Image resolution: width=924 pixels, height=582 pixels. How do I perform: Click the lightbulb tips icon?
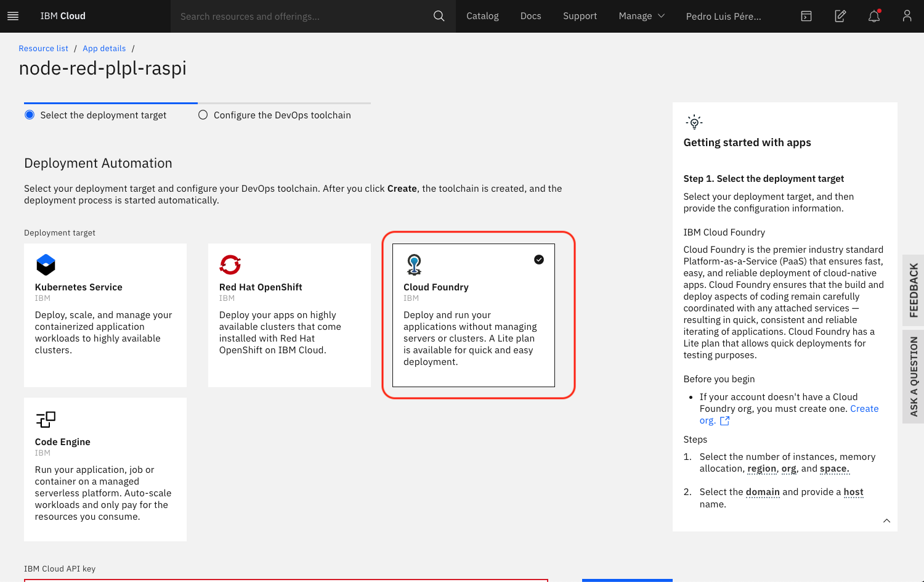[694, 121]
